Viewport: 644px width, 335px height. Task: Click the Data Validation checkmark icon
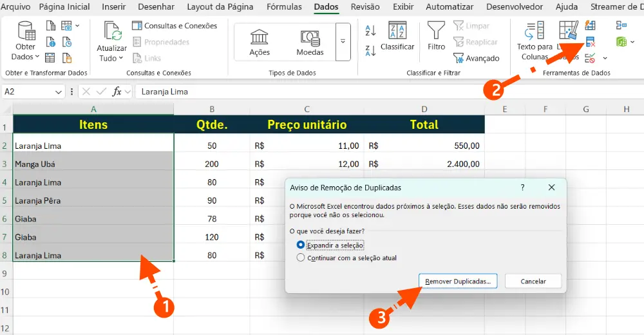click(x=590, y=58)
